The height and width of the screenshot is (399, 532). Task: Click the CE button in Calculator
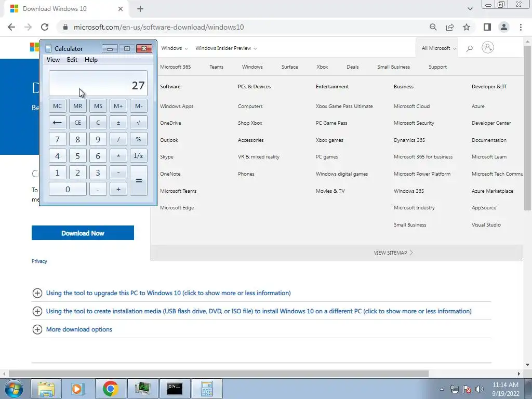[78, 123]
